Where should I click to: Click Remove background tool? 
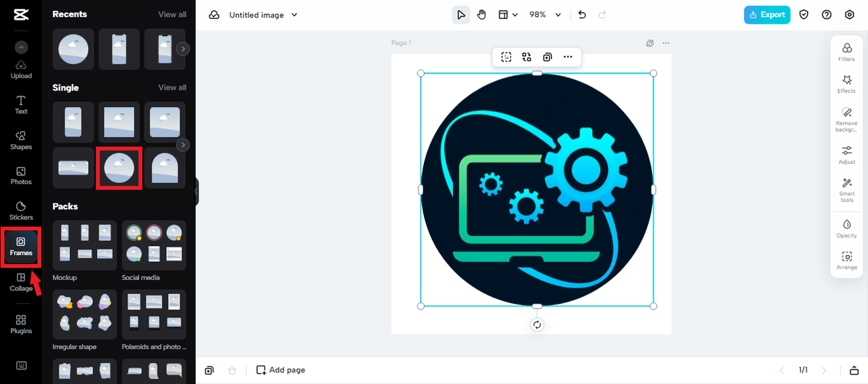tap(846, 119)
